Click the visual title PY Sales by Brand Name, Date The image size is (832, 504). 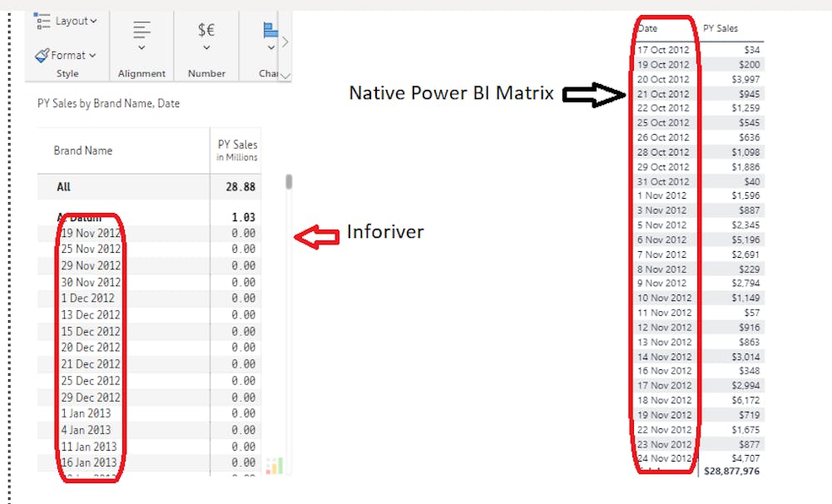click(109, 103)
